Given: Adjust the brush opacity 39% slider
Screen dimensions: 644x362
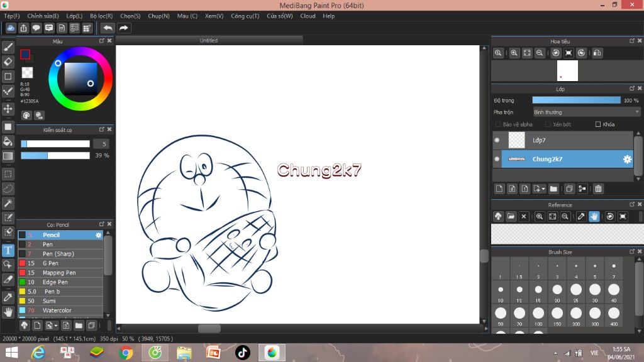Looking at the screenshot, I should 55,156.
